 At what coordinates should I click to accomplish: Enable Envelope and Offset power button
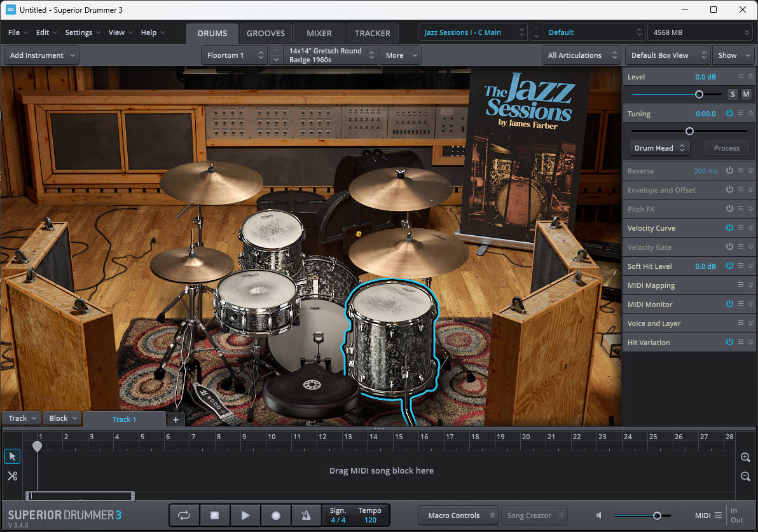tap(729, 189)
